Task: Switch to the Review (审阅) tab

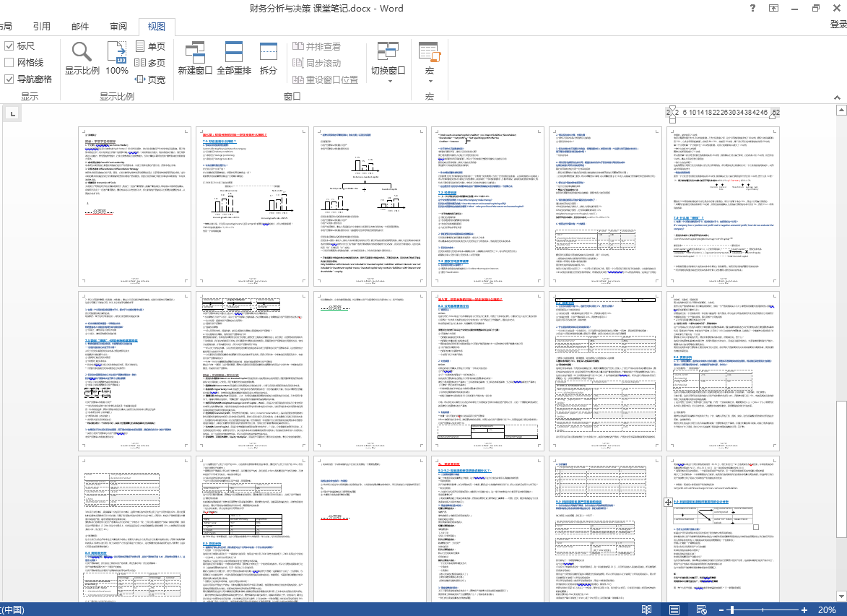Action: [x=118, y=27]
